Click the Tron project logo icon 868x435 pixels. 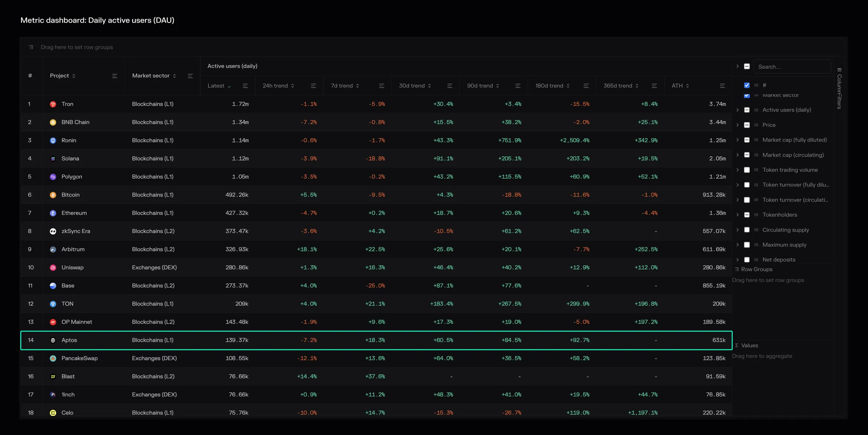point(53,104)
